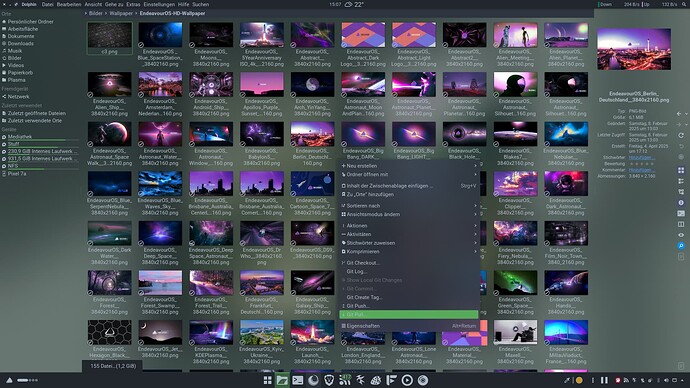The image size is (690, 388).
Task: Choose 'Zu „Orte" hinzufügen' in the context menu
Action: point(409,194)
